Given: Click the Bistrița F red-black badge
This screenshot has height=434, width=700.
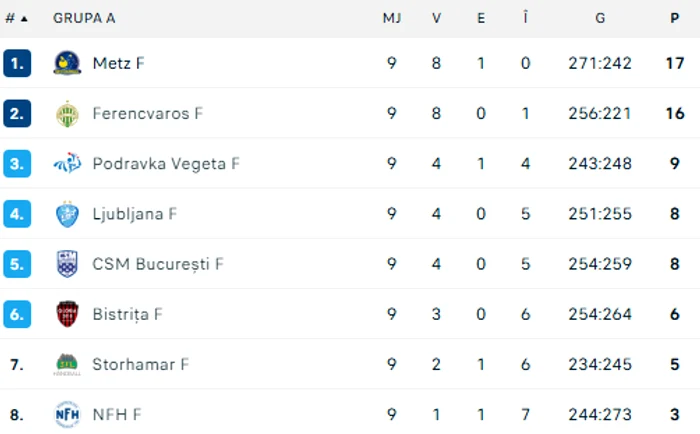Looking at the screenshot, I should (x=67, y=314).
